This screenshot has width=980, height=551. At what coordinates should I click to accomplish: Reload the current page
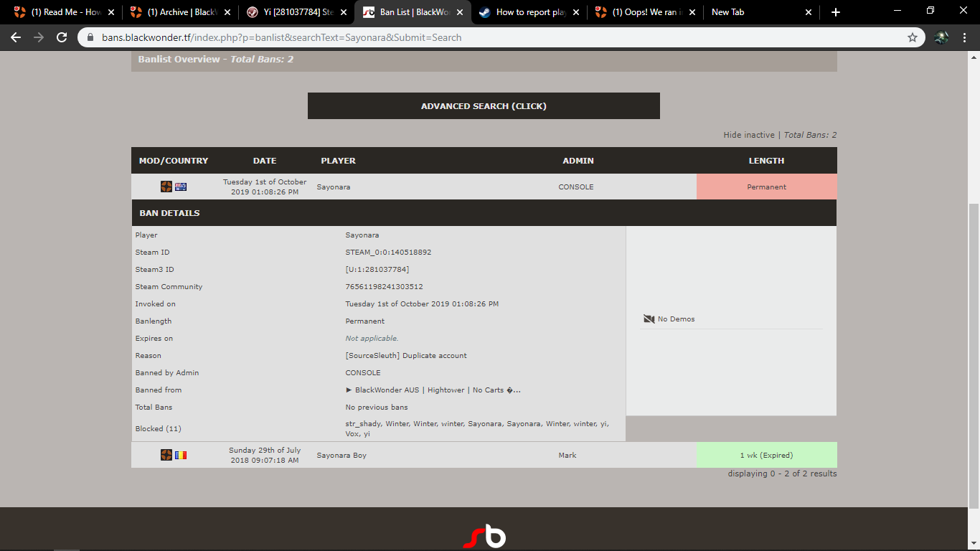[x=62, y=37]
